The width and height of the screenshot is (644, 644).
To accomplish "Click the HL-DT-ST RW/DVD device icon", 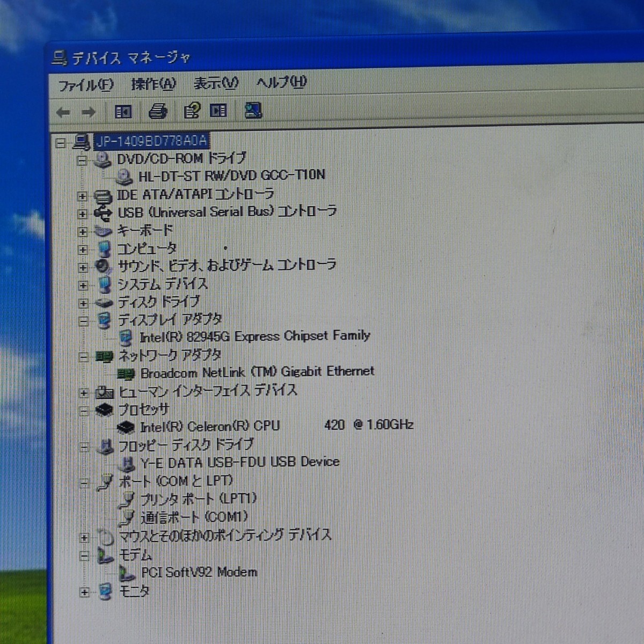I will pos(124,177).
